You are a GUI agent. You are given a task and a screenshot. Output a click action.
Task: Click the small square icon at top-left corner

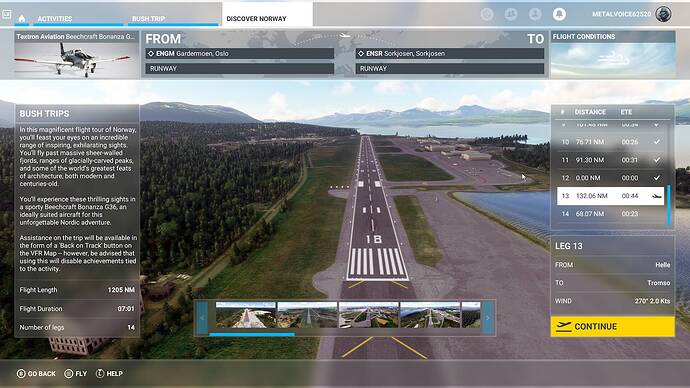point(7,14)
